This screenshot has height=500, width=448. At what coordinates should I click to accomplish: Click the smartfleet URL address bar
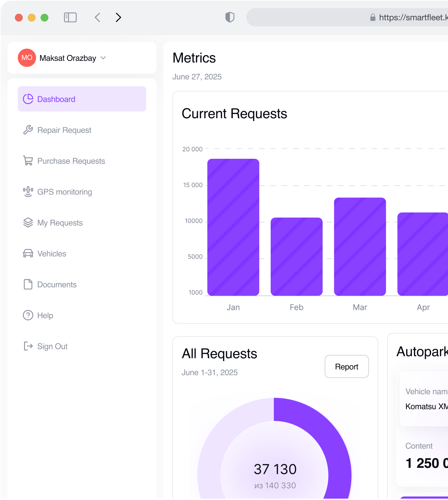click(347, 17)
